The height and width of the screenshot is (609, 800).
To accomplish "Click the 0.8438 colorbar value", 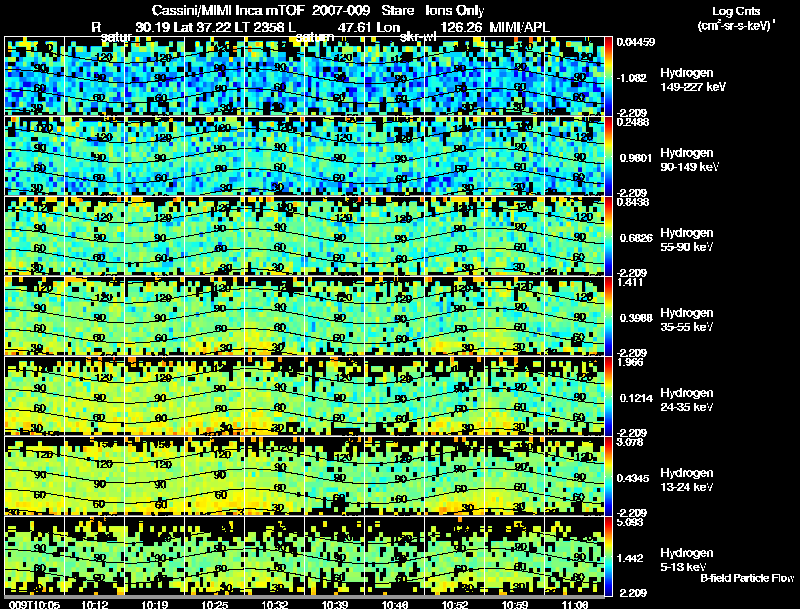I will tap(633, 202).
